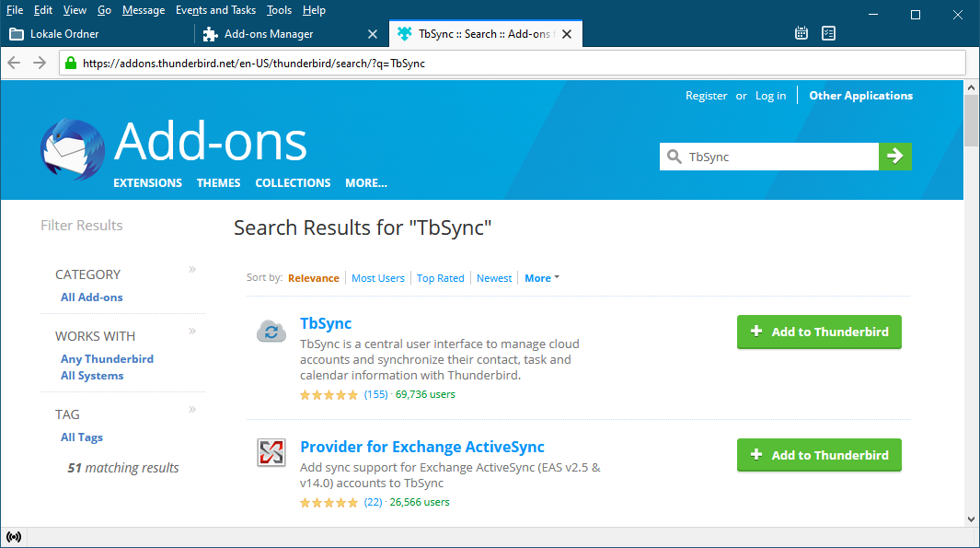Click Provider for Exchange ActiveSync icon
This screenshot has width=980, height=548.
point(271,452)
